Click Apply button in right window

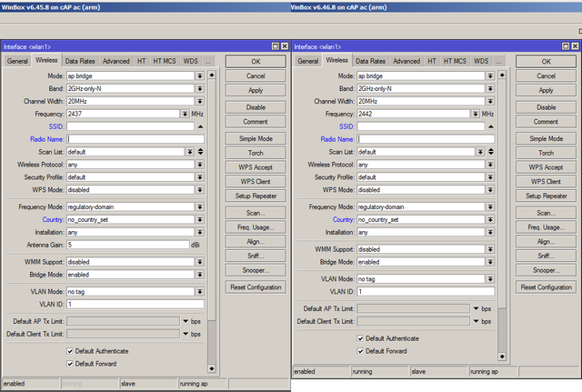click(546, 90)
